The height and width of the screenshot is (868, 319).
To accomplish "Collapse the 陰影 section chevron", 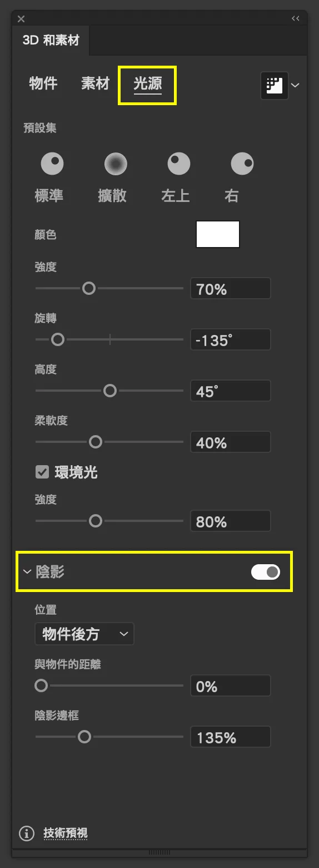I will (27, 572).
